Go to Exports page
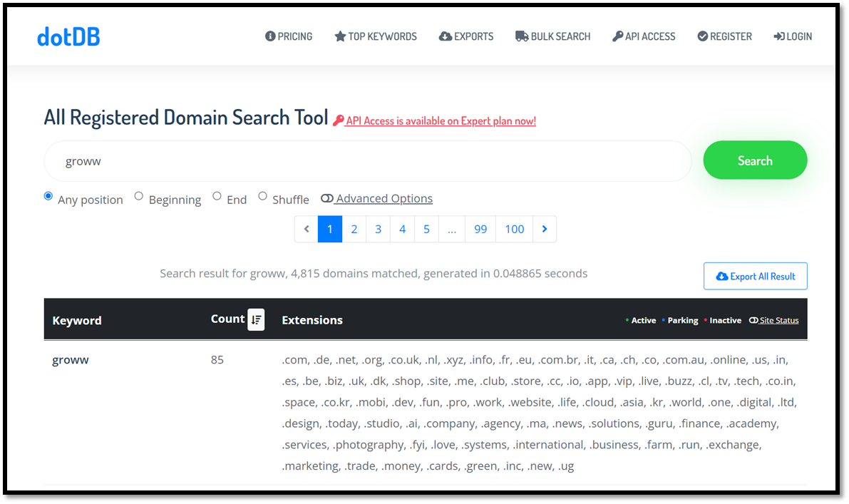Viewport: 849px width, 504px height. (466, 36)
